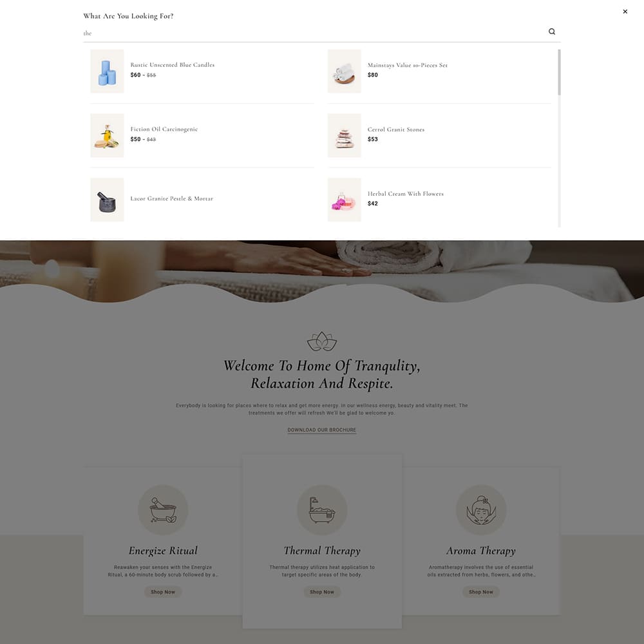Open the oil bottle product thumbnail

(x=107, y=135)
